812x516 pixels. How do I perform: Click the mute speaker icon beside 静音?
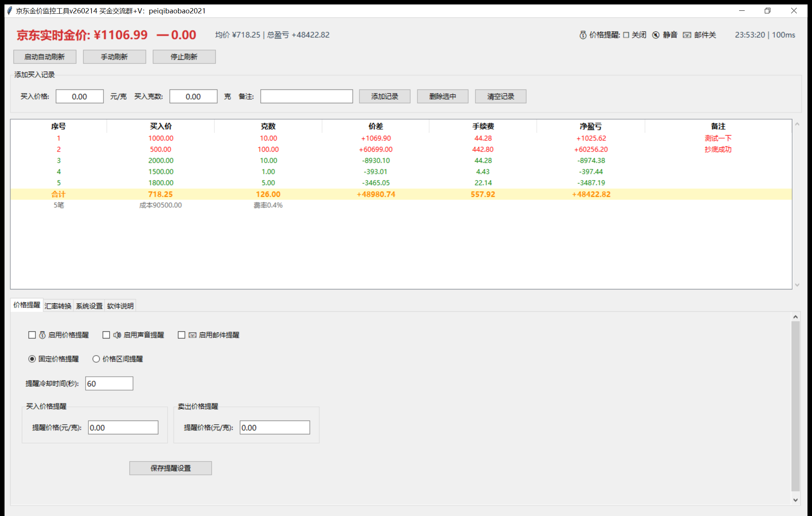point(656,35)
